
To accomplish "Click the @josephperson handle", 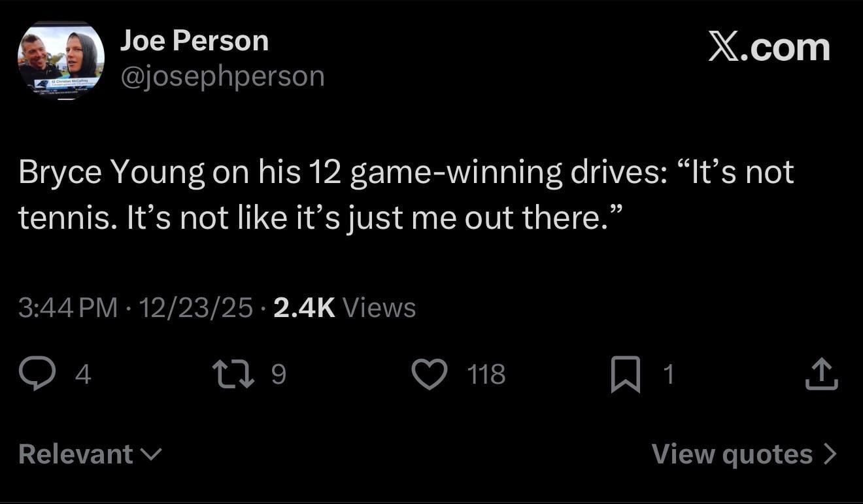I will pos(221,75).
